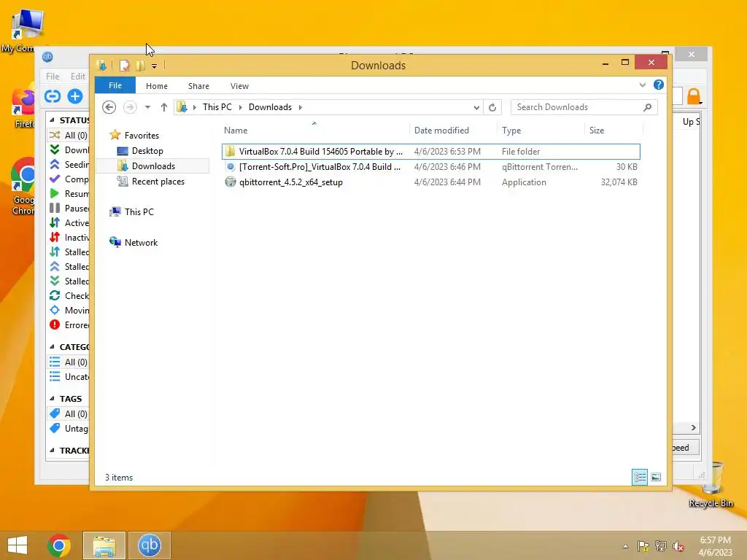Collapse the qBittorrent TAGS section

(52, 399)
